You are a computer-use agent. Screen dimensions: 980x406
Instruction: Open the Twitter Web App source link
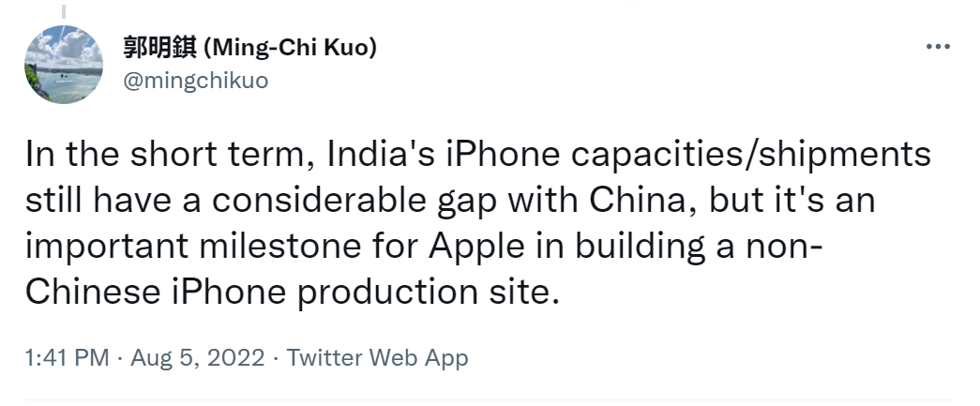pos(377,357)
